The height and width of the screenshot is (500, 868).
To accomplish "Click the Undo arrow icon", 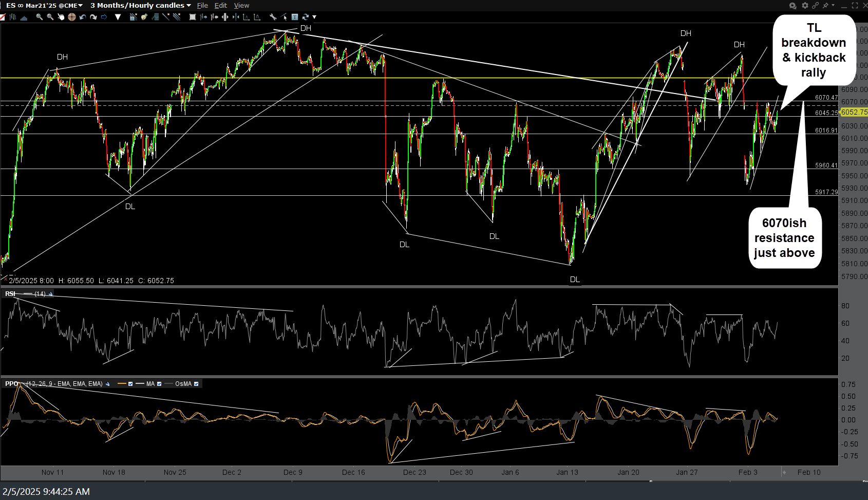I will coord(82,17).
